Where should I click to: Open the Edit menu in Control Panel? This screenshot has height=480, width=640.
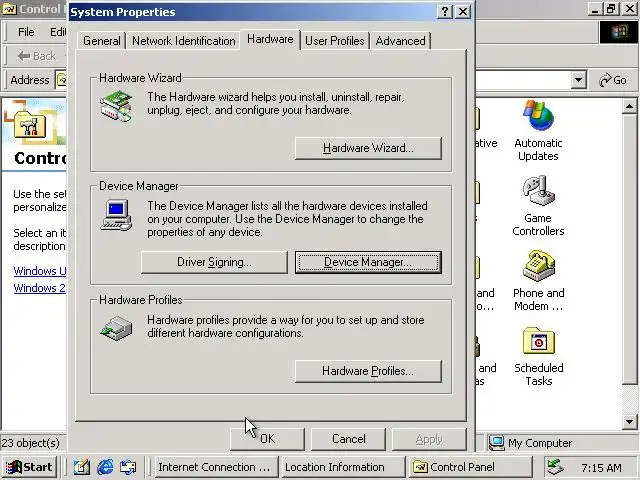(58, 32)
